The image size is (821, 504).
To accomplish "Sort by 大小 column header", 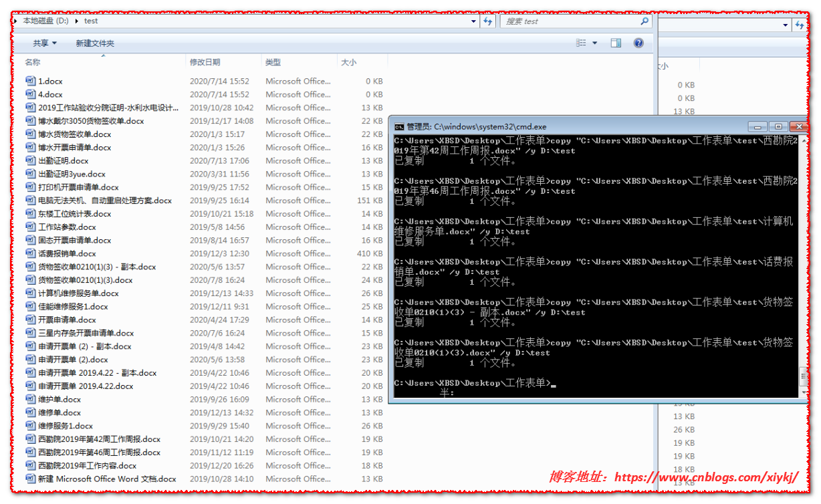I will click(348, 62).
